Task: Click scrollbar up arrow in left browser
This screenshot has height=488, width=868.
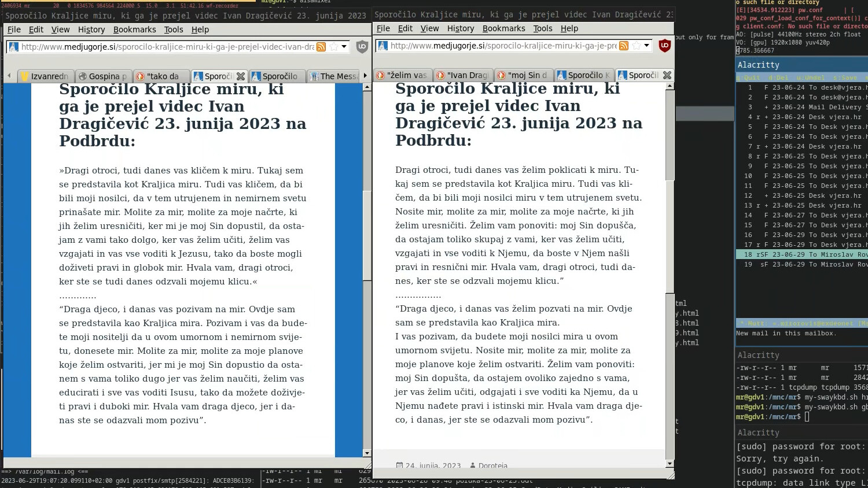Action: point(367,87)
